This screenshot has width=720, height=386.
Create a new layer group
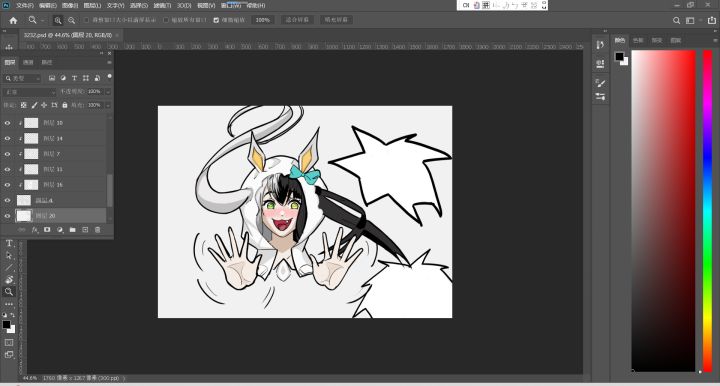pos(73,230)
